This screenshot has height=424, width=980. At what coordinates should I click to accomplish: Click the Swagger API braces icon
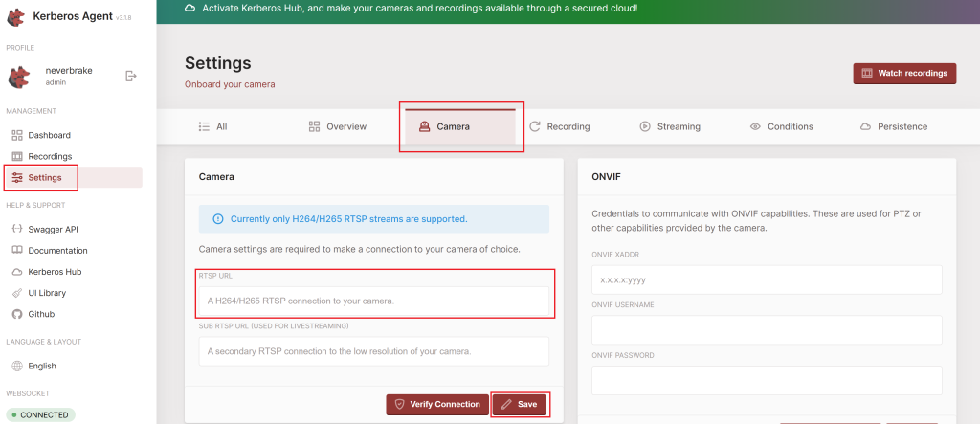17,229
